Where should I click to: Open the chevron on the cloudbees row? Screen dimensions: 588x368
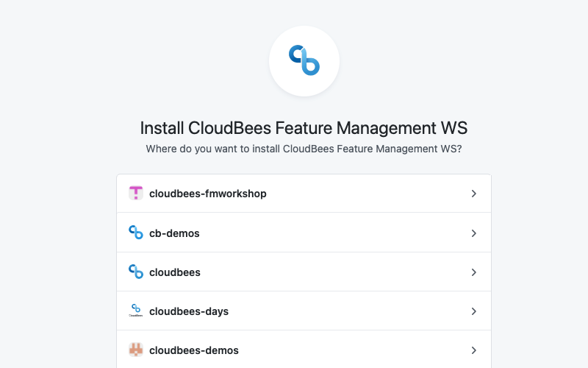473,272
